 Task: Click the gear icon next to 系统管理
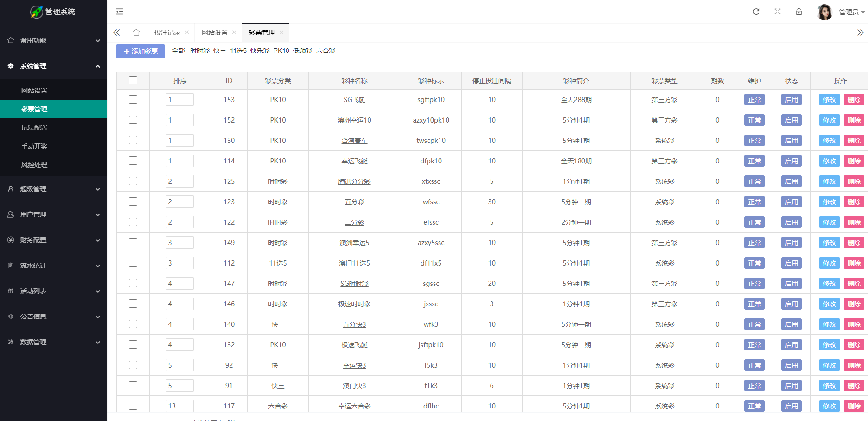click(x=11, y=66)
